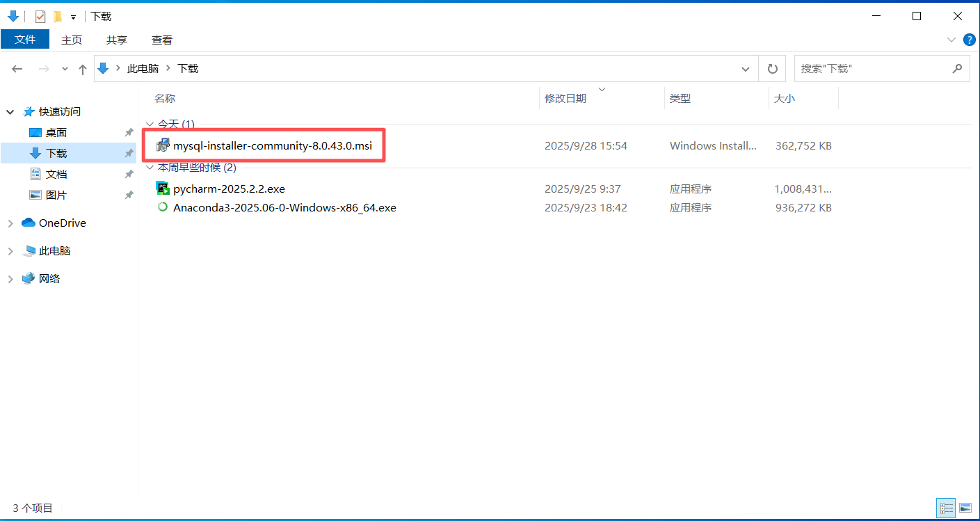Screen dimensions: 980x521
Task: Open the customize quick access toolbar dropdown
Action: [73, 17]
